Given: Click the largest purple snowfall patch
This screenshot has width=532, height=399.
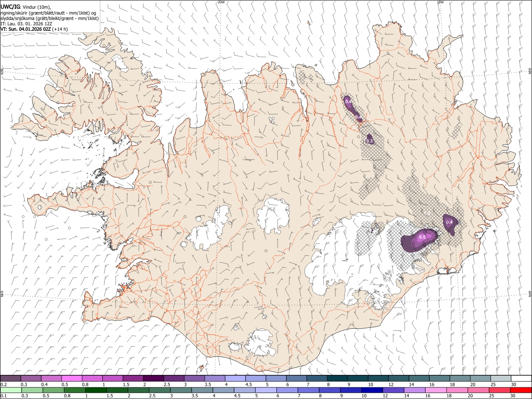Looking at the screenshot, I should 419,241.
